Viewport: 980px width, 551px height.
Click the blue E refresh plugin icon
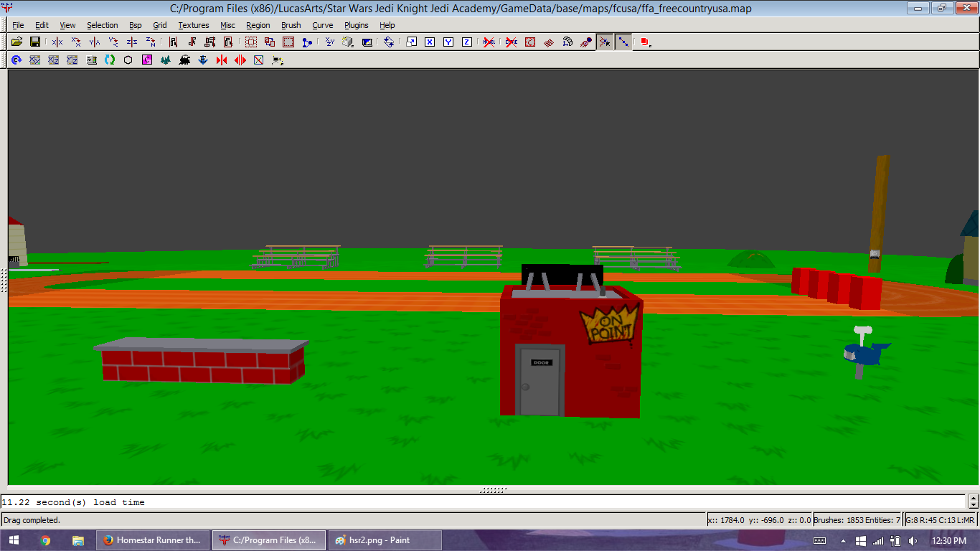point(17,60)
